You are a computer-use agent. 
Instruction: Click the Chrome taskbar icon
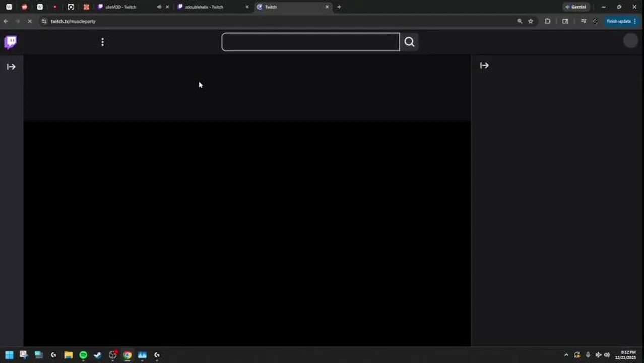127,355
